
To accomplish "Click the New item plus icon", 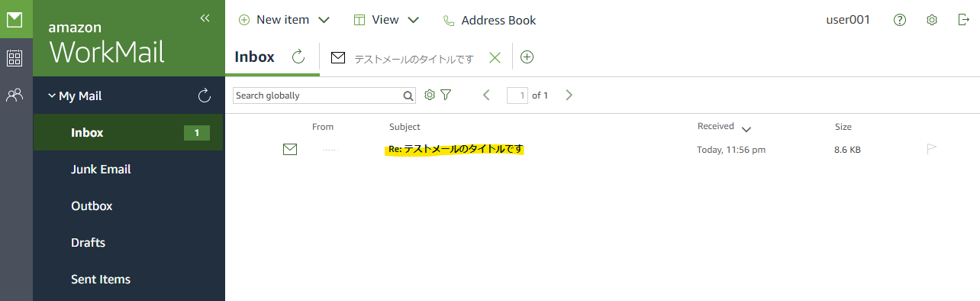I will pos(244,20).
